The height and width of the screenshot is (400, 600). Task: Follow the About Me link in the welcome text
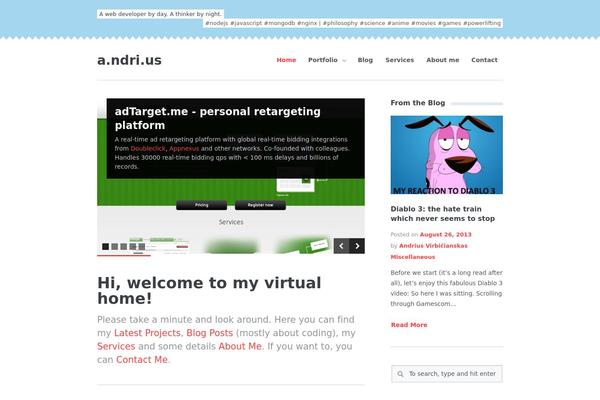[x=240, y=346]
